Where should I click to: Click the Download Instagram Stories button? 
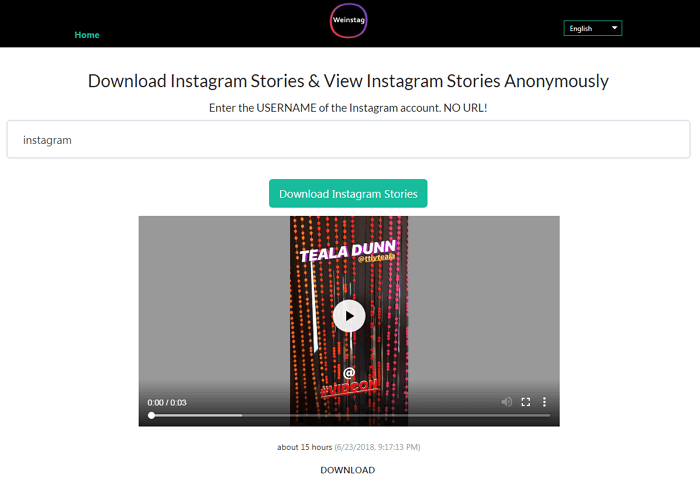[x=348, y=193]
